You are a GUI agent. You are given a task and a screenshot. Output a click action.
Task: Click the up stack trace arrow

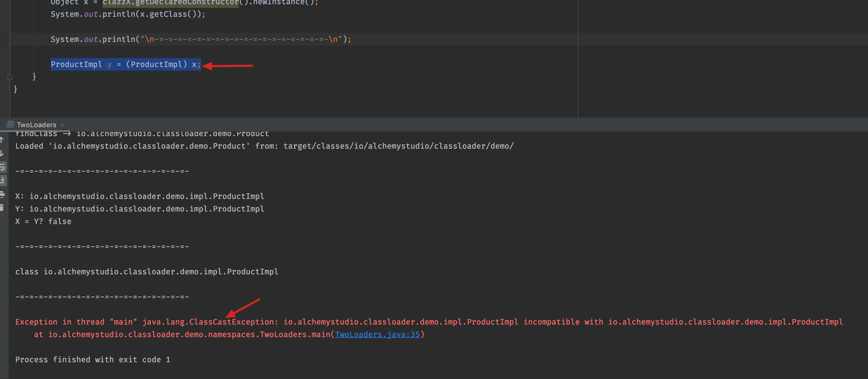click(2, 140)
